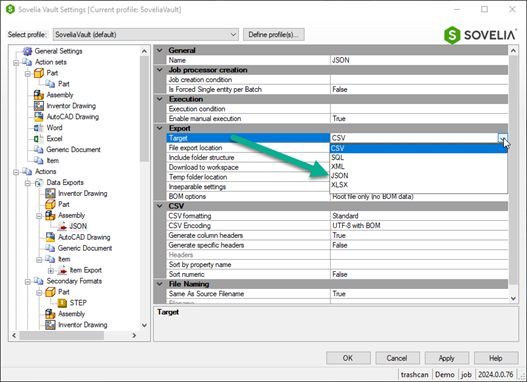The height and width of the screenshot is (382, 527).
Task: Click the tree panel scroll right arrow
Action: click(x=134, y=335)
